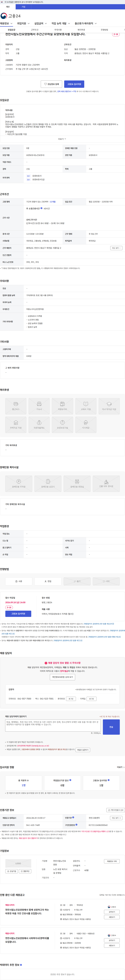Viewport: 125px width, 980px height.
Task: Open 메일로 질문하기 button
Action: coord(83,750)
